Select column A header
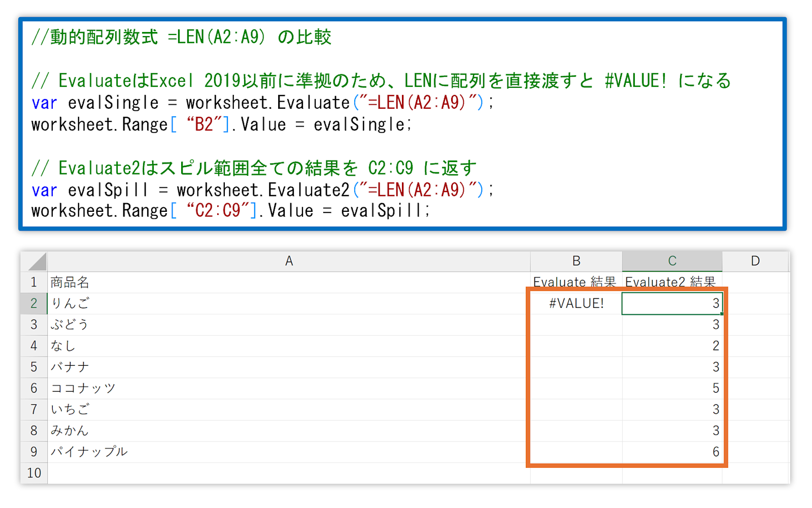 289,261
